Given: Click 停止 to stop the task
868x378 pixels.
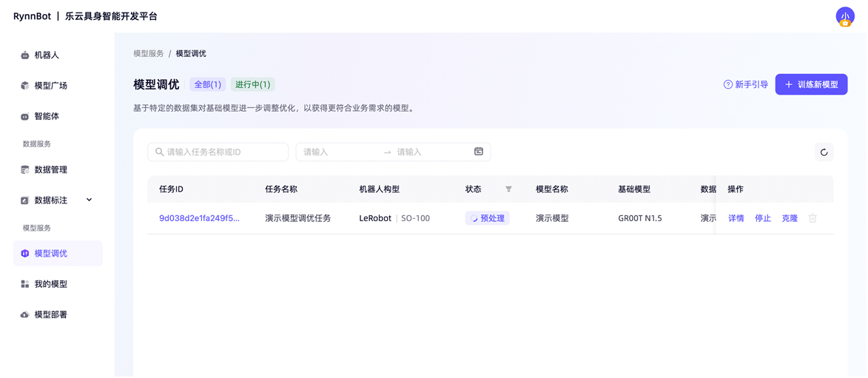Looking at the screenshot, I should [x=763, y=218].
